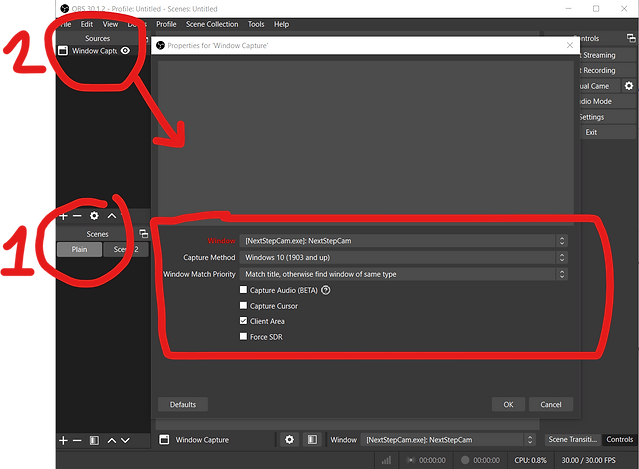
Task: Enable Capture Audio (BETA) checkbox
Action: (x=243, y=290)
